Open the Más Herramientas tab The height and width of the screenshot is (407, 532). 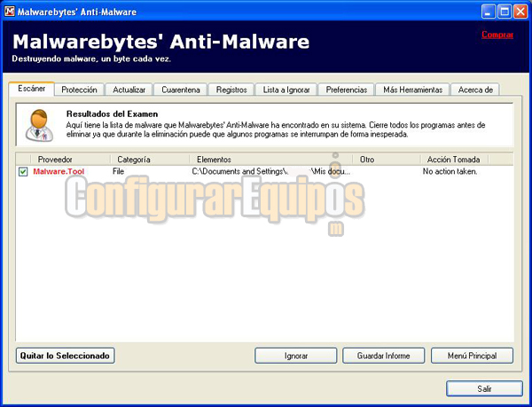click(x=413, y=90)
